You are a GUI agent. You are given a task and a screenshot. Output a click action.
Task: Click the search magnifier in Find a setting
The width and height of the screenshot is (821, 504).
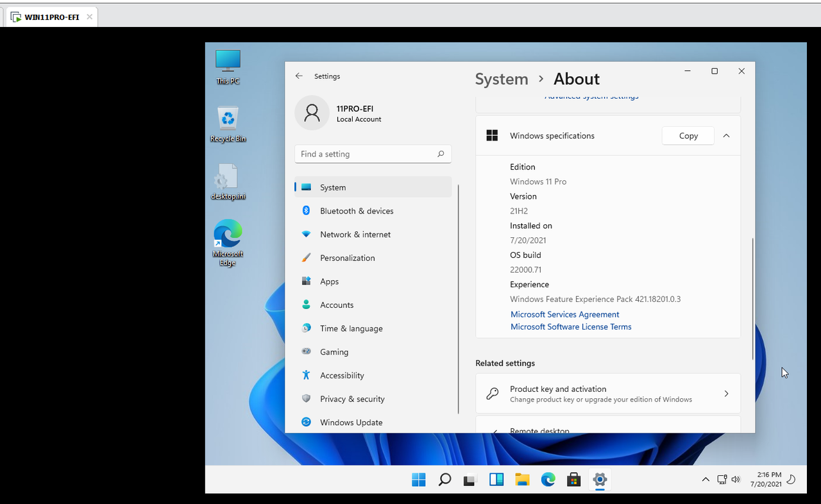click(441, 154)
